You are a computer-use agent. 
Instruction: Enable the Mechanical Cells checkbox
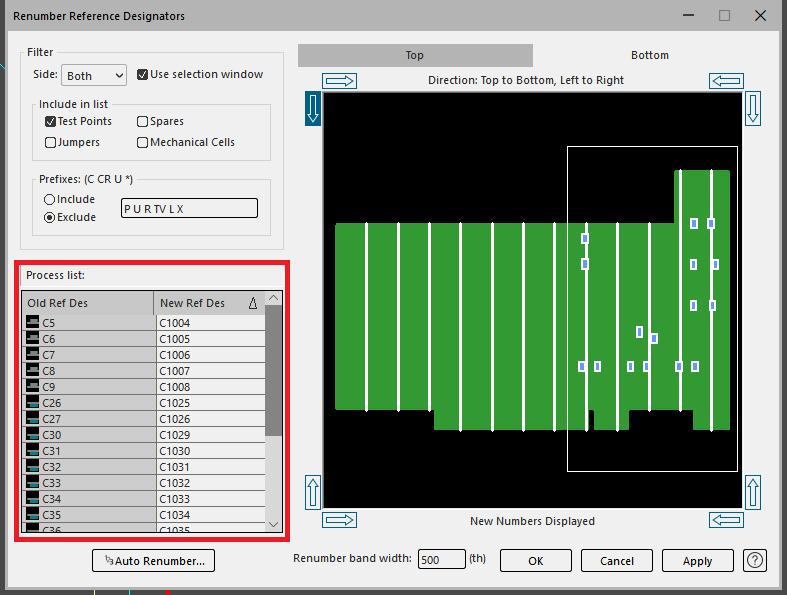143,142
